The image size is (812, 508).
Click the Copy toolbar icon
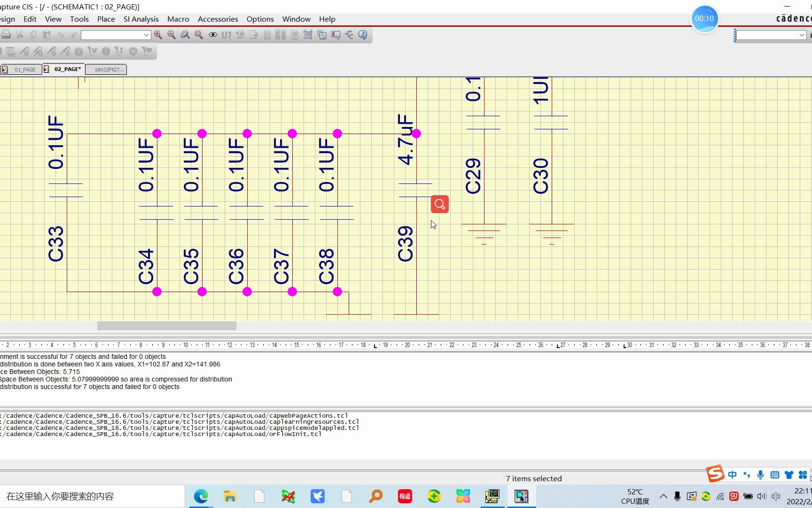[x=33, y=35]
